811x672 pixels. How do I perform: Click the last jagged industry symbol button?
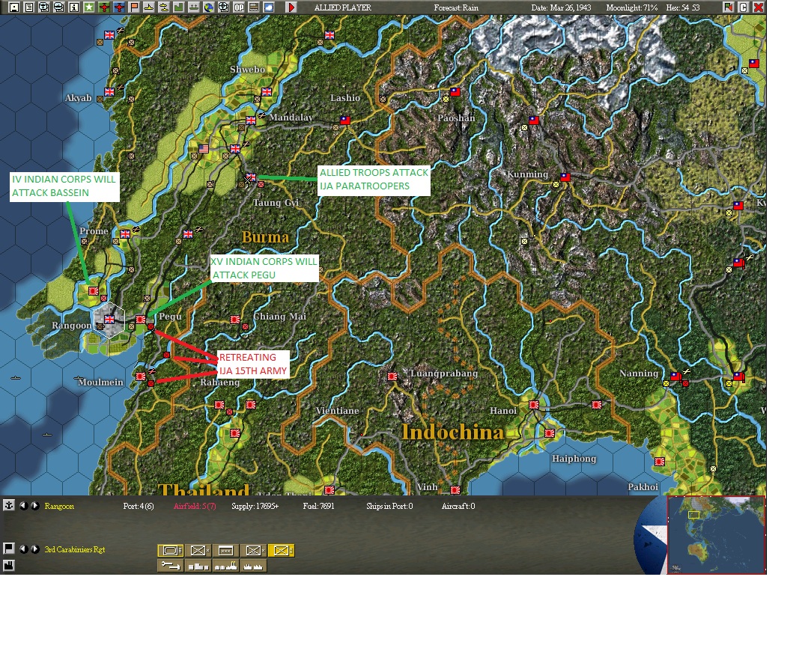click(x=253, y=566)
